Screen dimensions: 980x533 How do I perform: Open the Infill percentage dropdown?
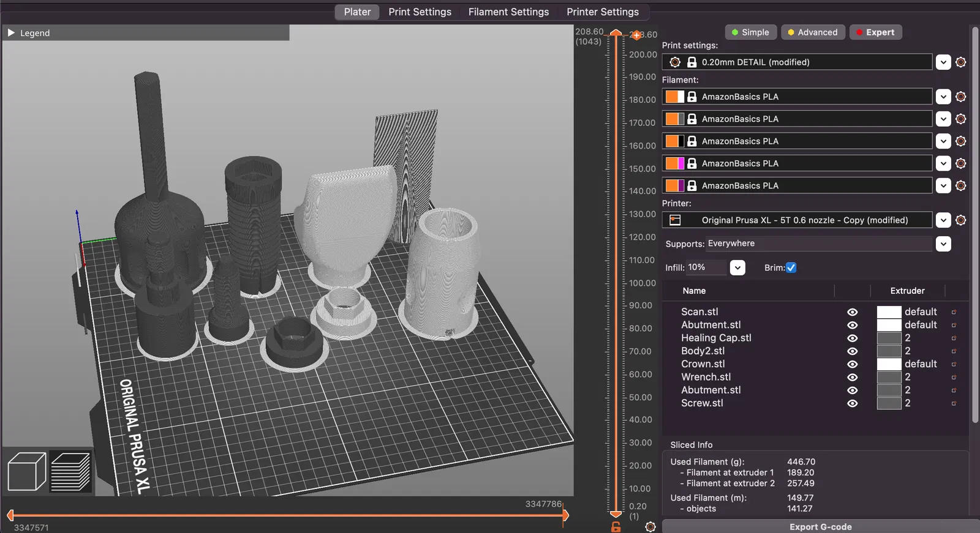[737, 268]
